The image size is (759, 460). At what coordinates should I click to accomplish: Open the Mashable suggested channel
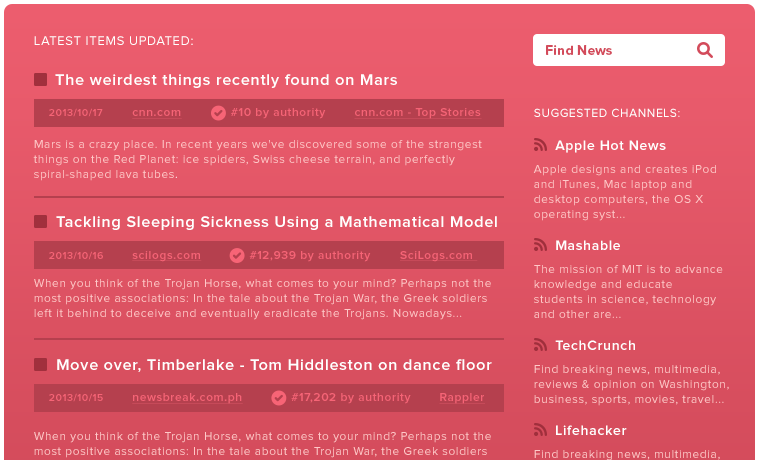[x=588, y=245]
